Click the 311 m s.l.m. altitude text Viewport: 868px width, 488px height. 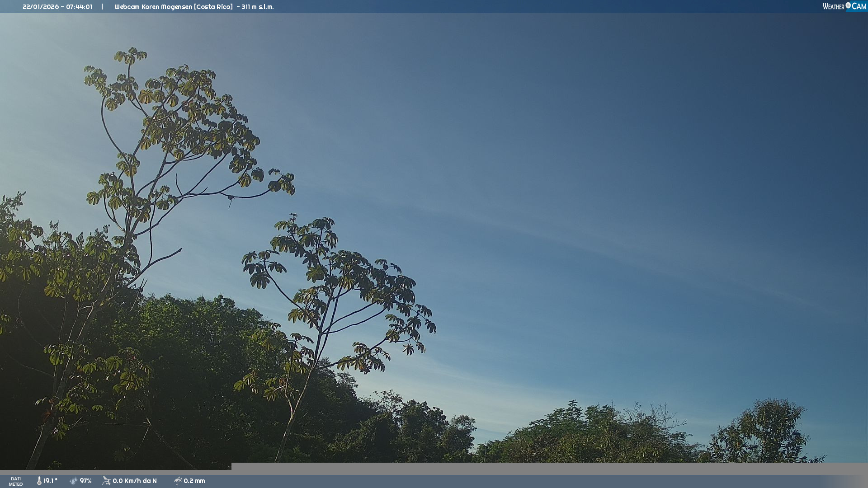[x=257, y=7]
